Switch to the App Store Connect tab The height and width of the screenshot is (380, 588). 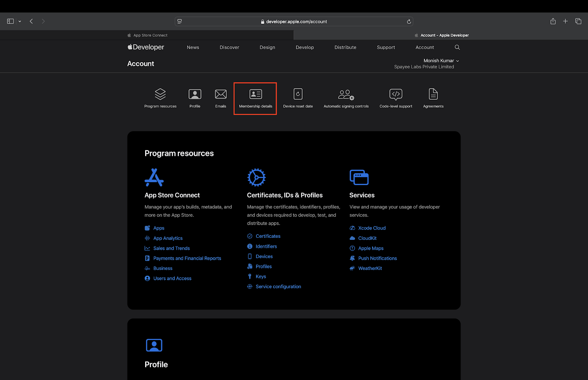point(150,35)
